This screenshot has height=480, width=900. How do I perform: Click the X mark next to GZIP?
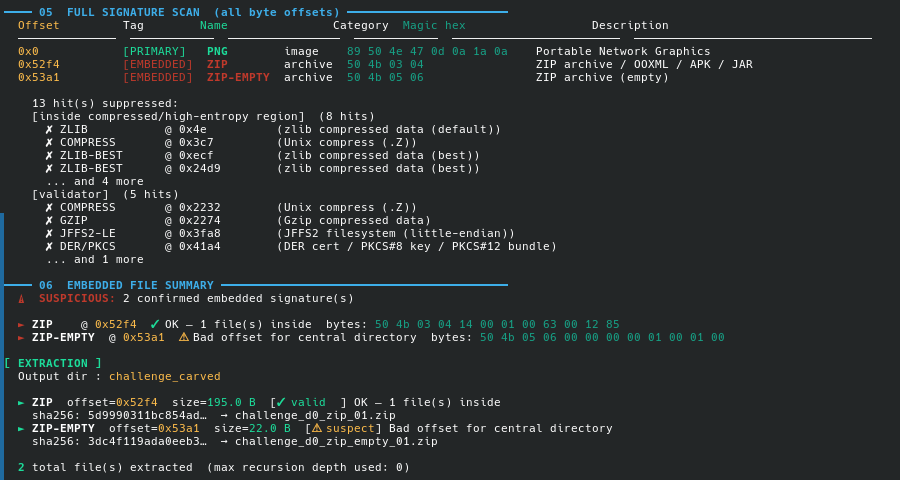coord(49,221)
